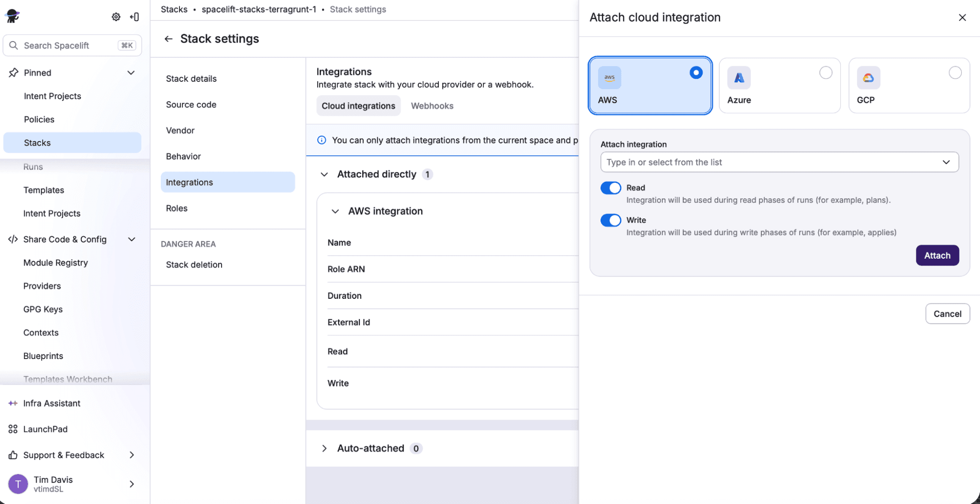Click spacelift-stacks-terragrunt-1 breadcrumb

tap(259, 9)
